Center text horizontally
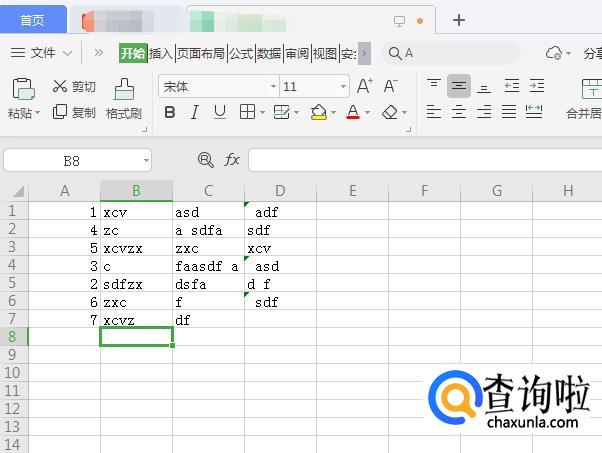 [459, 112]
